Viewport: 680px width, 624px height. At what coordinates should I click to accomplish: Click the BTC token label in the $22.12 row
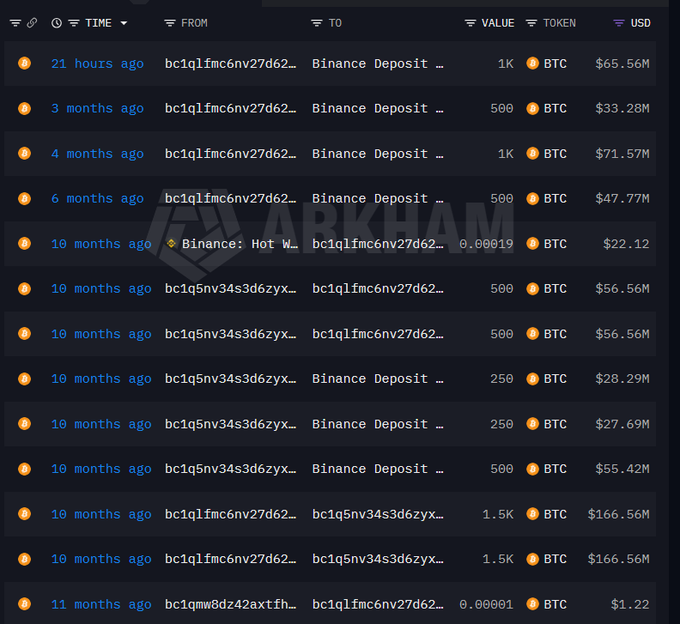pos(555,244)
